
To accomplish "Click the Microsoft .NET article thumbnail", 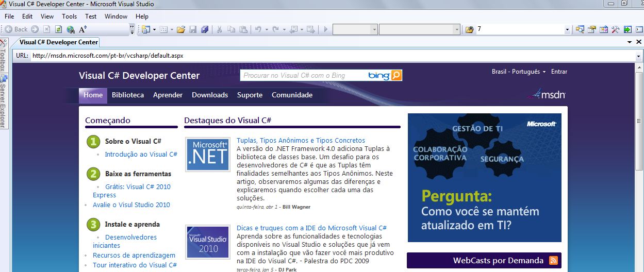I will click(208, 155).
